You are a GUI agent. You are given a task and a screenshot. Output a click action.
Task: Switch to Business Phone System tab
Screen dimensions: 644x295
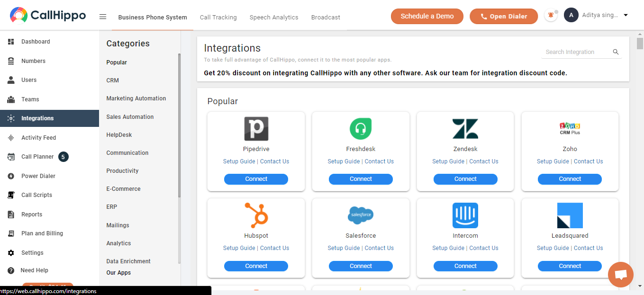click(153, 18)
